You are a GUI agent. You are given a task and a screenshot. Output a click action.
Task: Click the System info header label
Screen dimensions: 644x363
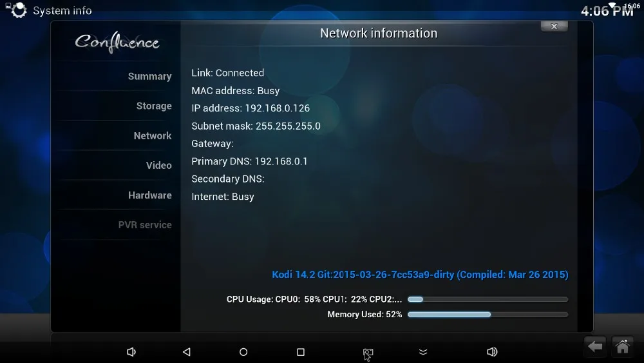tap(62, 11)
